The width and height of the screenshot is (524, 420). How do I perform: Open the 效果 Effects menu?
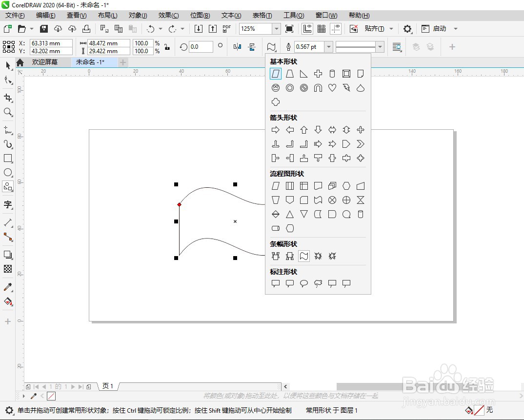pyautogui.click(x=168, y=16)
